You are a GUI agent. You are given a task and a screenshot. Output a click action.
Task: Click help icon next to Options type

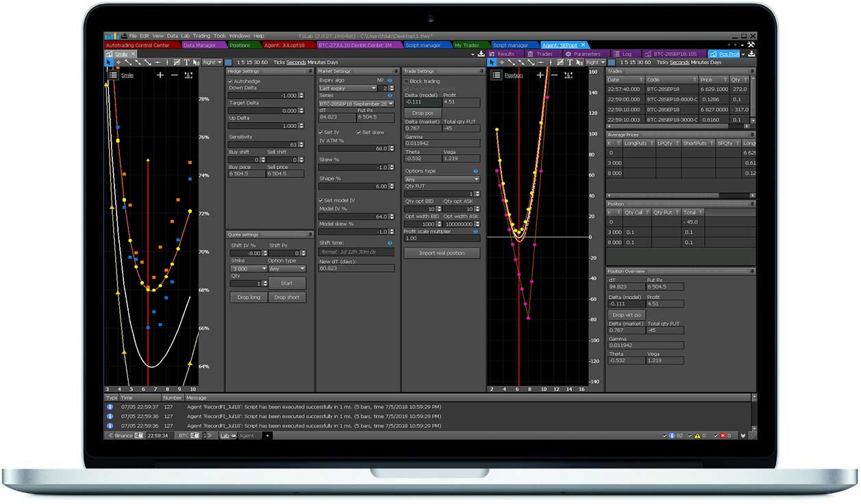[476, 171]
